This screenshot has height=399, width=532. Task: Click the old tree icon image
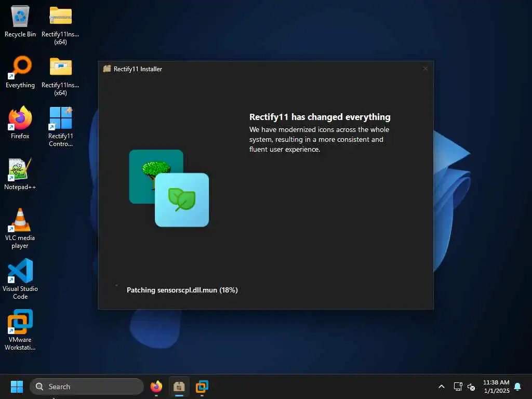pyautogui.click(x=156, y=177)
